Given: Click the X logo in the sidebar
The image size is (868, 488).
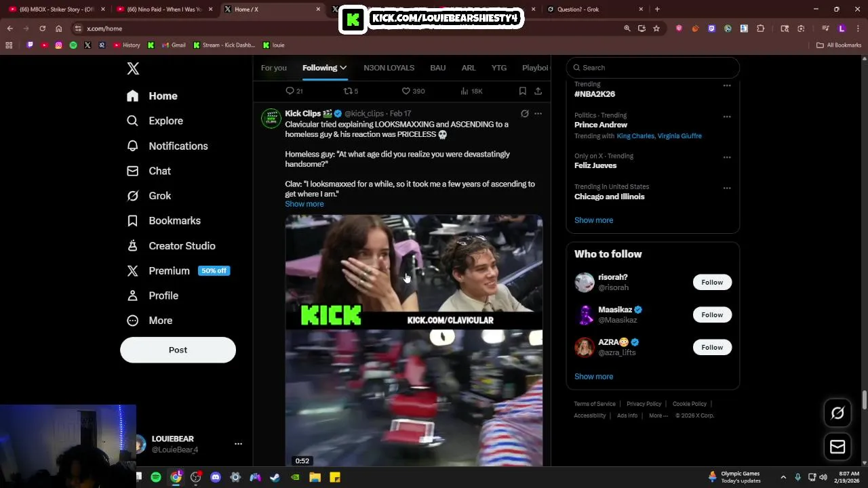Looking at the screenshot, I should click(x=133, y=68).
